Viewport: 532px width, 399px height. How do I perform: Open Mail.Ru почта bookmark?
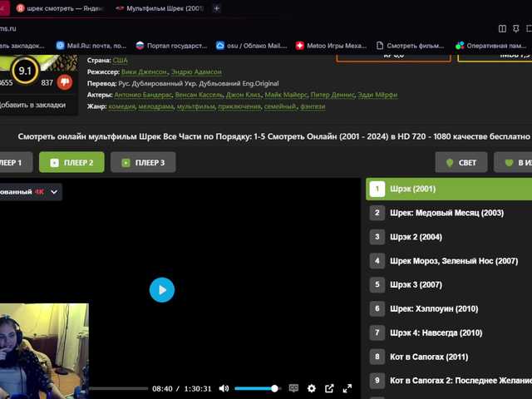point(91,46)
